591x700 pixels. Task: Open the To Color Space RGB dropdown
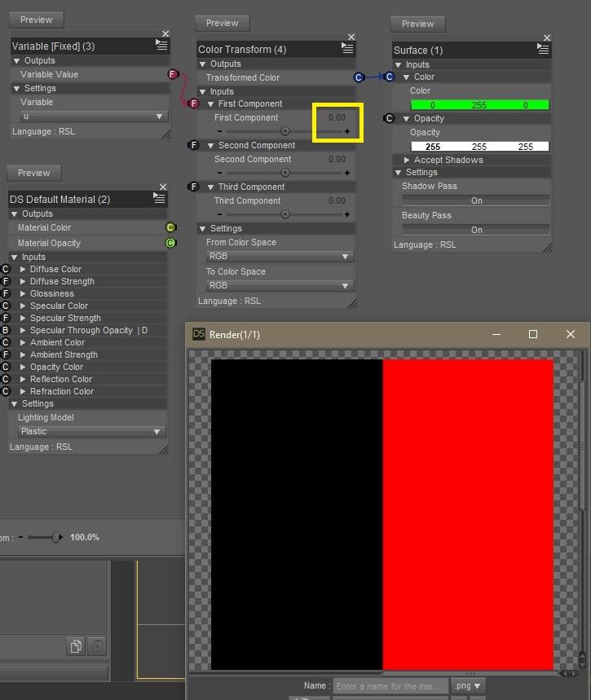(x=280, y=286)
